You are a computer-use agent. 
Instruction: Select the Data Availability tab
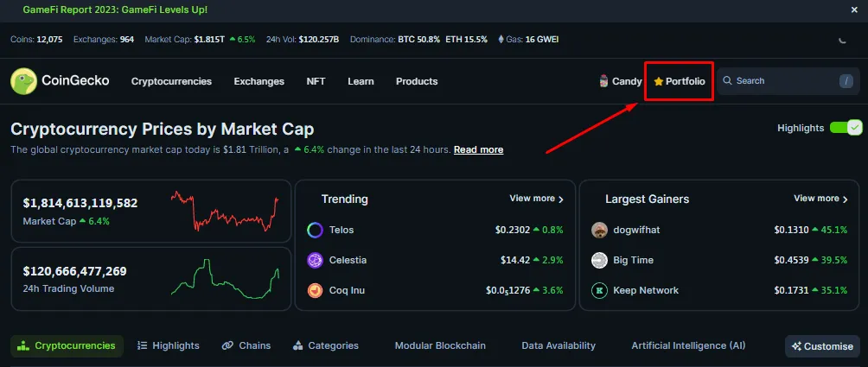pyautogui.click(x=558, y=345)
